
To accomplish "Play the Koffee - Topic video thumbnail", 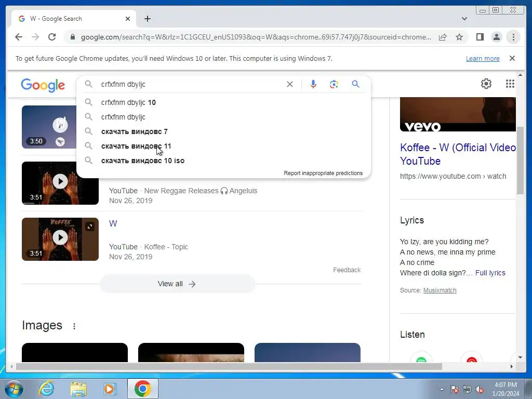I will point(60,239).
